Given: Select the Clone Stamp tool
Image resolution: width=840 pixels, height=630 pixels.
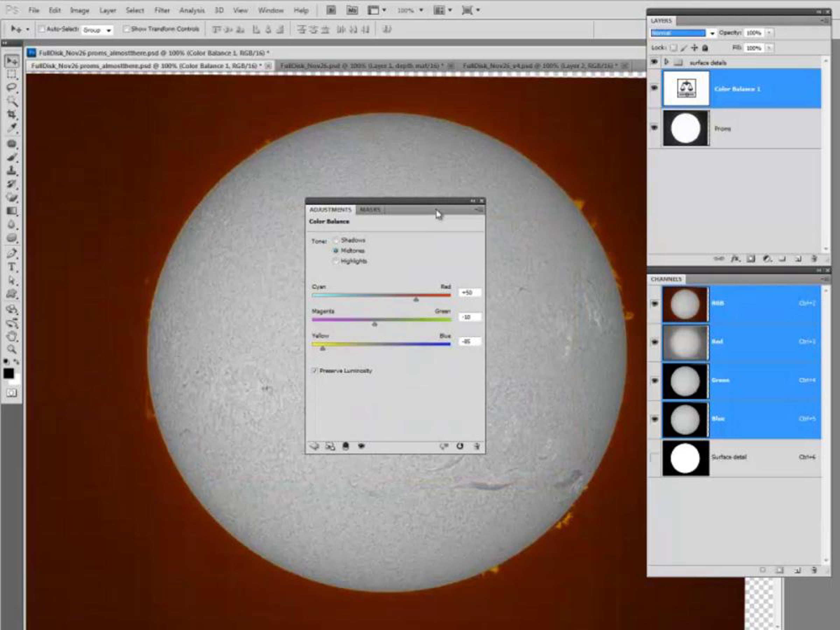Looking at the screenshot, I should (12, 170).
